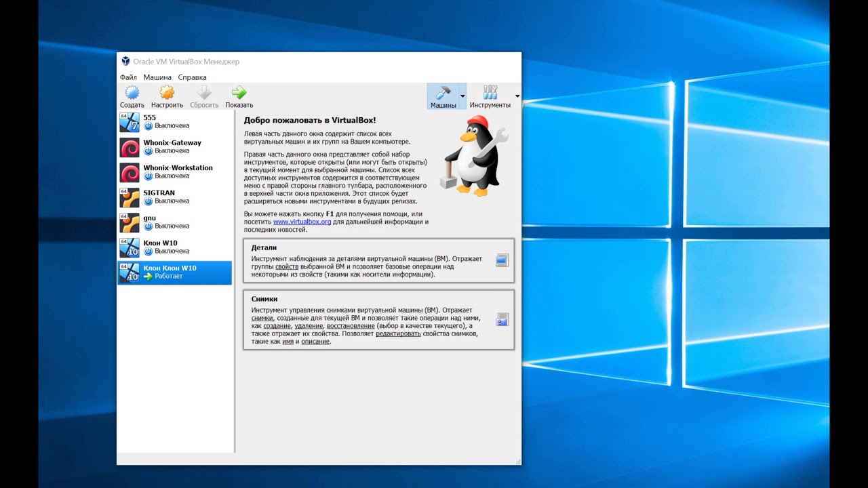Screen dimensions: 868x488
Task: Open the Машина menu
Action: coord(157,77)
